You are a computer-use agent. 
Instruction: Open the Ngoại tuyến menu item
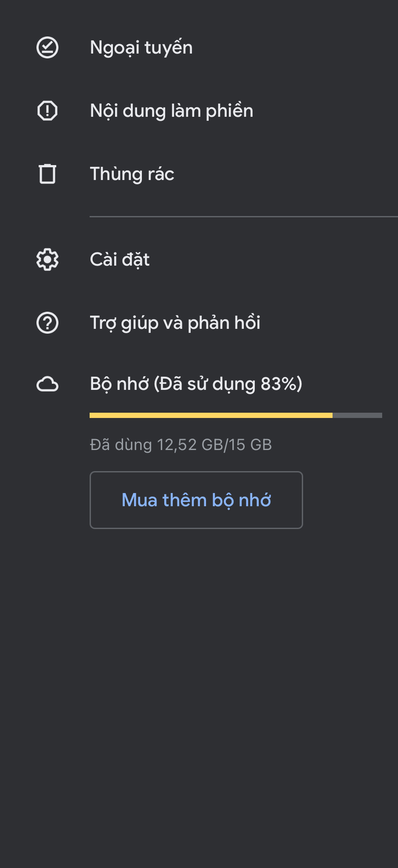[141, 48]
